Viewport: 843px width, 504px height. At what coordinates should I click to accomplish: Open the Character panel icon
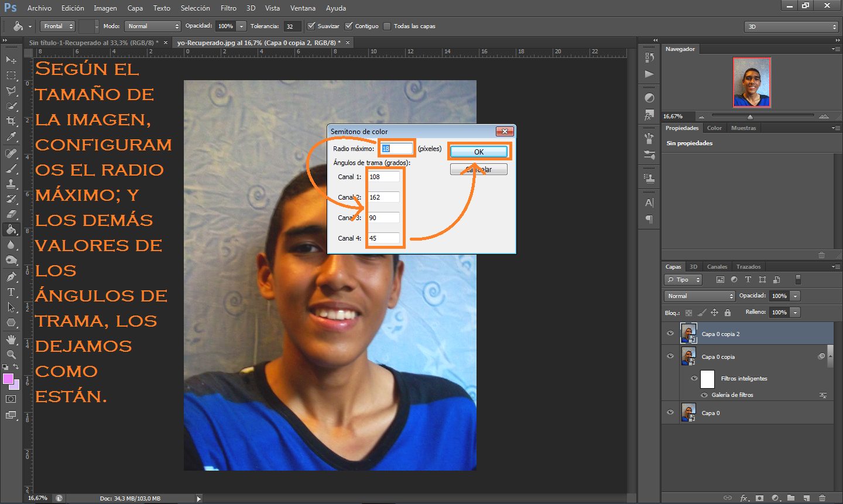click(x=649, y=203)
